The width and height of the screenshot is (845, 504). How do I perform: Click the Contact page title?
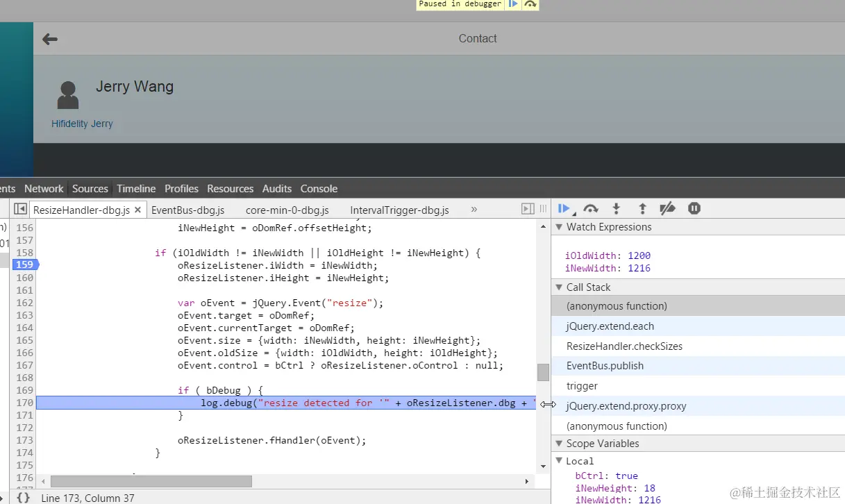point(478,39)
